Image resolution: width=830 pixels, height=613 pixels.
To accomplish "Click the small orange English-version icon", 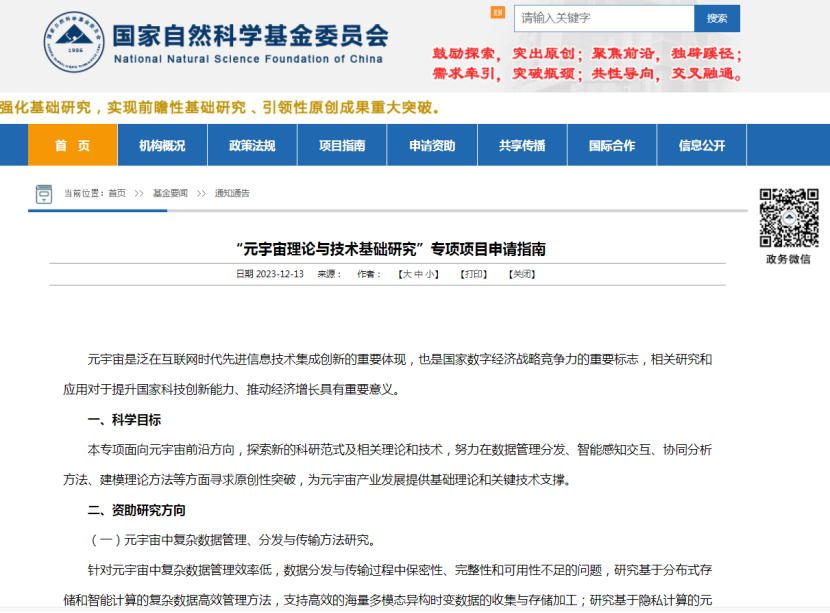I will 498,13.
